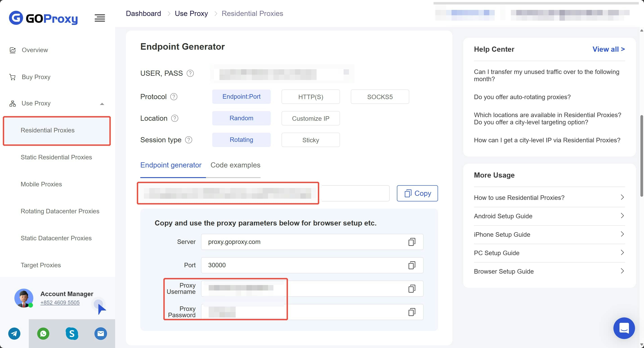Viewport: 644px width, 348px height.
Task: Open the WhatsApp contact icon
Action: [x=43, y=334]
